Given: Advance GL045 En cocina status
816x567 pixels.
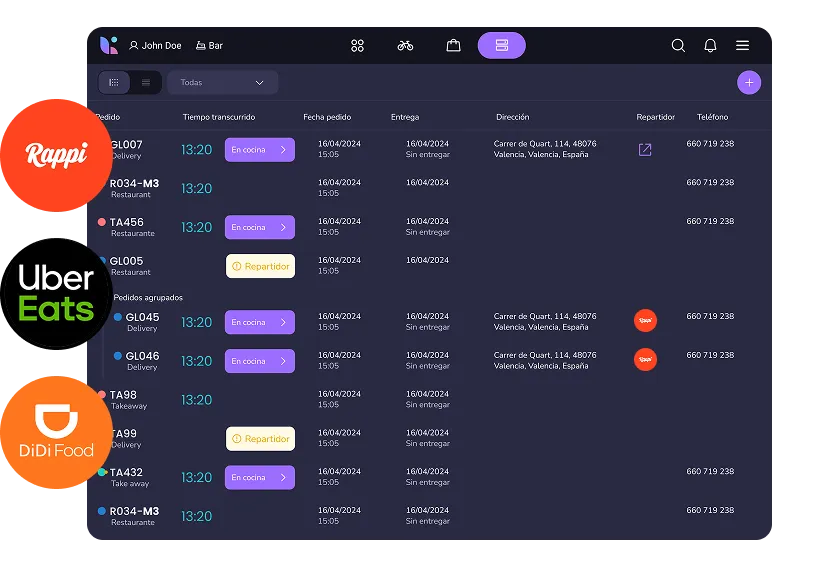Looking at the screenshot, I should (260, 323).
